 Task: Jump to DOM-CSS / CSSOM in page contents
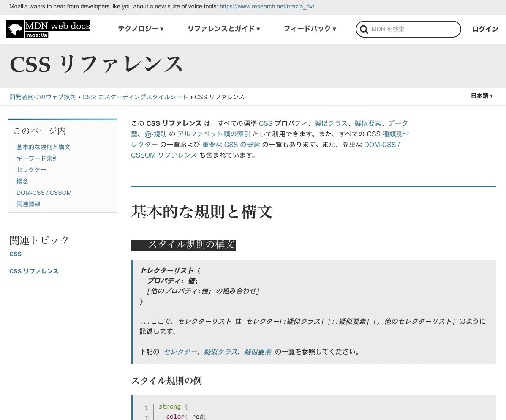pyautogui.click(x=44, y=193)
